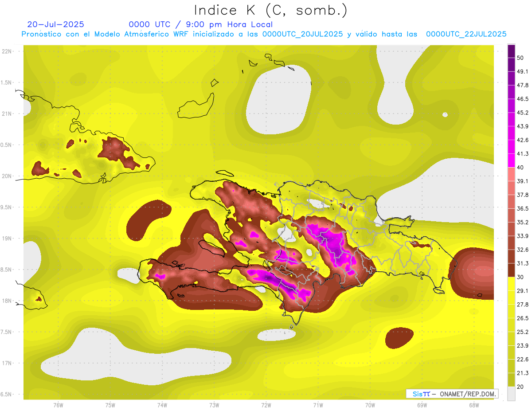The width and height of the screenshot is (532, 411).
Task: Click the legend value '22.6'
Action: [523, 359]
